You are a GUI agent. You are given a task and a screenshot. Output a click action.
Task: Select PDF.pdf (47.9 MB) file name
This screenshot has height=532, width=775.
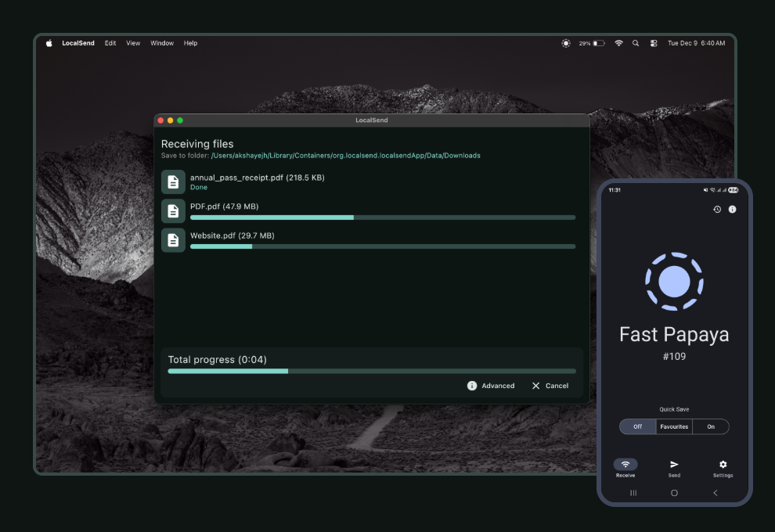(x=225, y=207)
